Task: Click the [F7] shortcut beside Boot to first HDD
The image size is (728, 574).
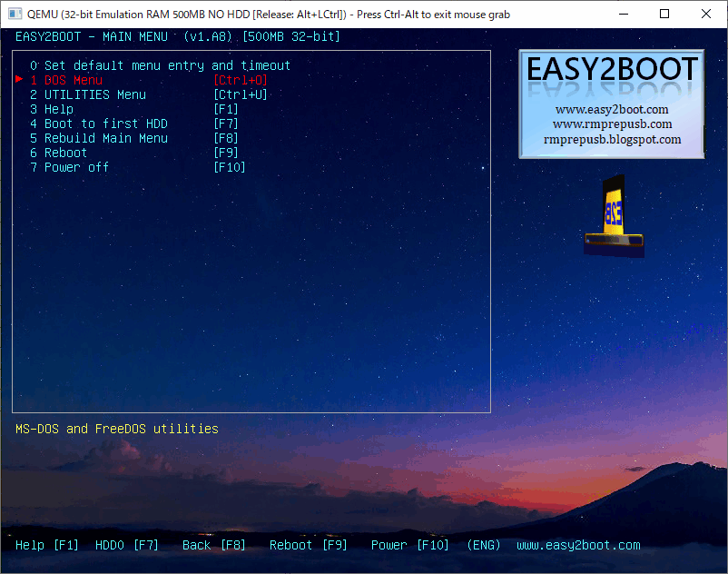Action: (226, 124)
